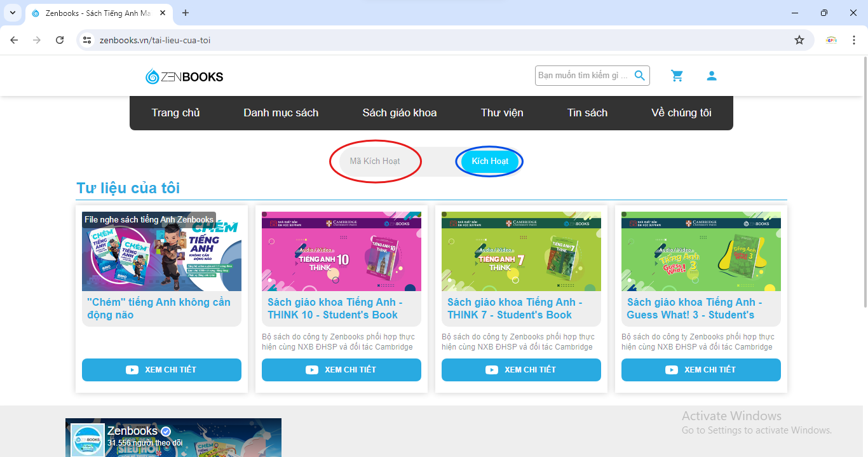This screenshot has width=868, height=457.
Task: Click XEM CHI TIẾT under Chém tiếng Anh
Action: tap(161, 370)
